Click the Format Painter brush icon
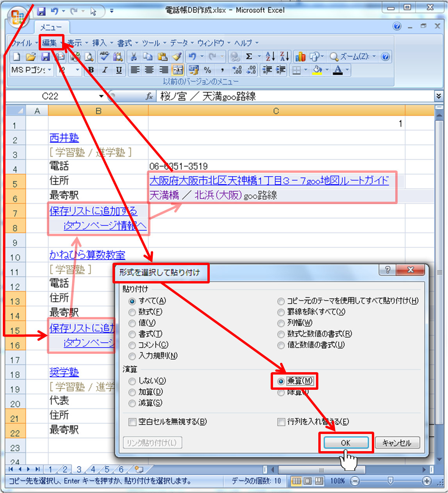448x493 pixels. (177, 57)
